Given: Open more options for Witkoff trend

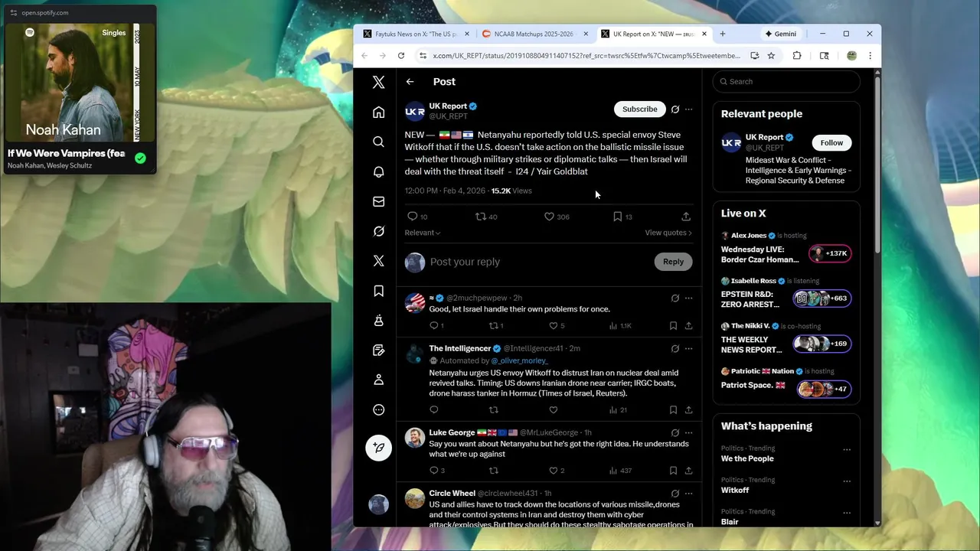Looking at the screenshot, I should tap(846, 481).
